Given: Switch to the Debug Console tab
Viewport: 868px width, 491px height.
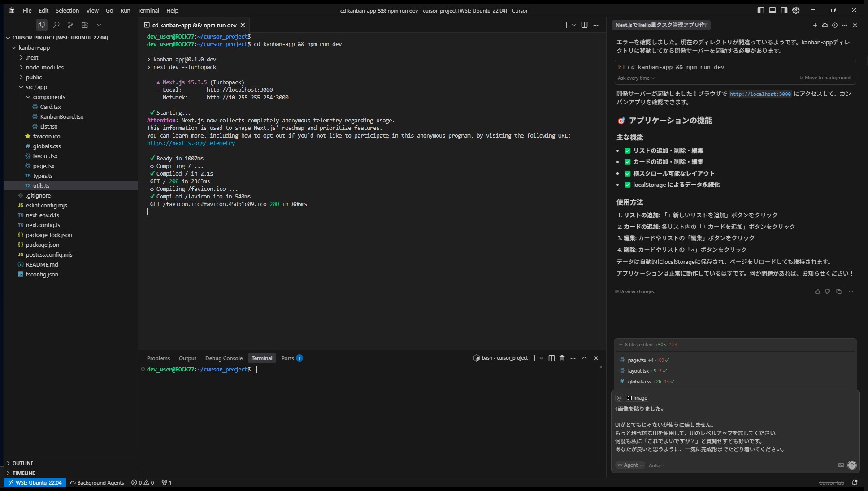Looking at the screenshot, I should click(223, 358).
